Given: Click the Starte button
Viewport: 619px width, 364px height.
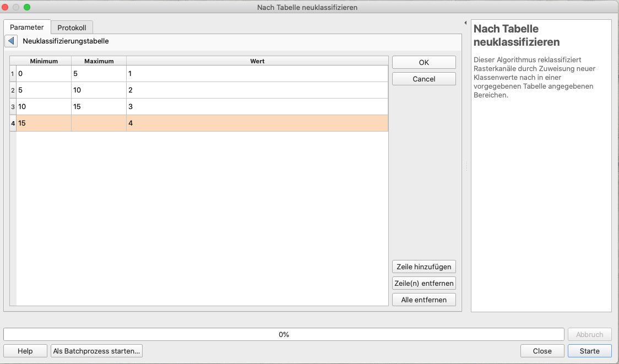Looking at the screenshot, I should (589, 351).
